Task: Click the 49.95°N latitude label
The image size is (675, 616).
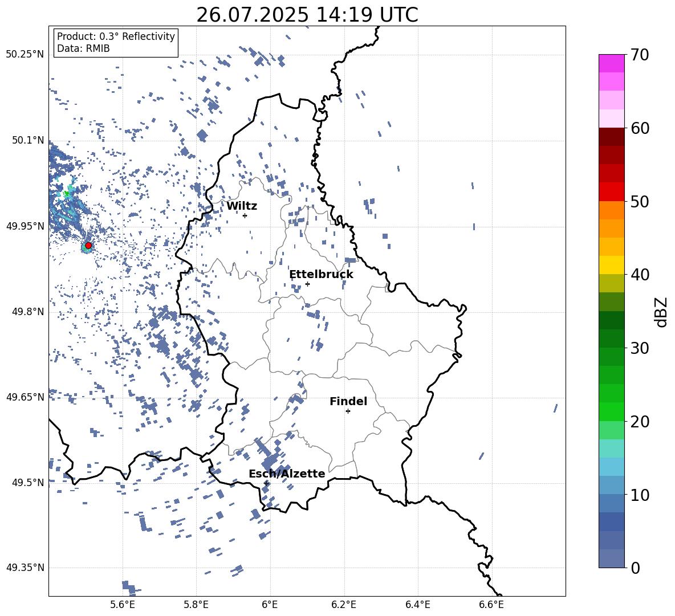Action: point(25,226)
